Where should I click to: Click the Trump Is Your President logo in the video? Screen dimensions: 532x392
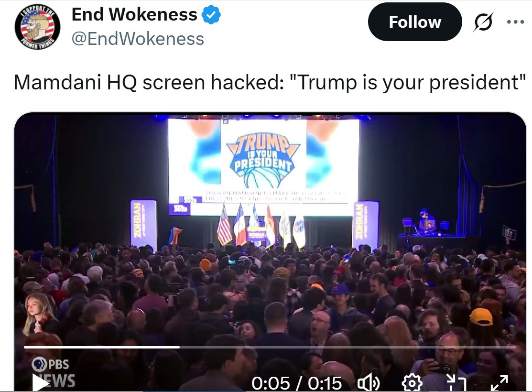tap(263, 160)
